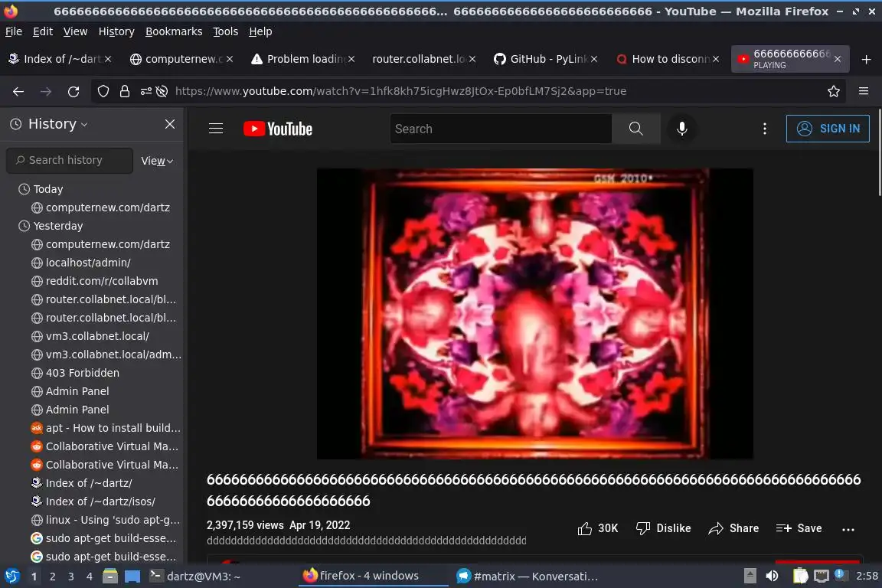Open the View sorting dropdown
This screenshot has width=882, height=588.
point(157,161)
